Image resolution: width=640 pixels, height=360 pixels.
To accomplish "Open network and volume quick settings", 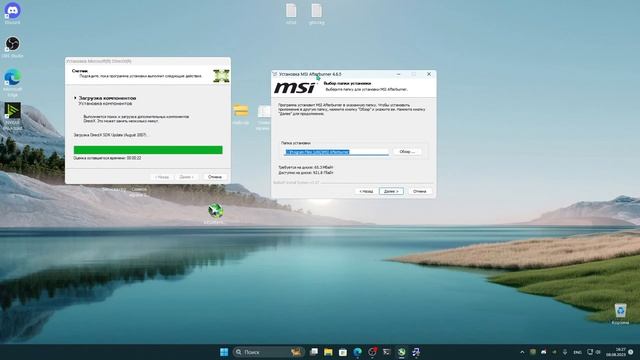I will coord(594,352).
